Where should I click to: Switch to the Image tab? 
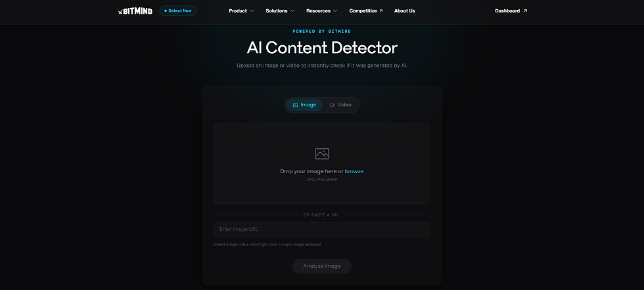tap(304, 105)
